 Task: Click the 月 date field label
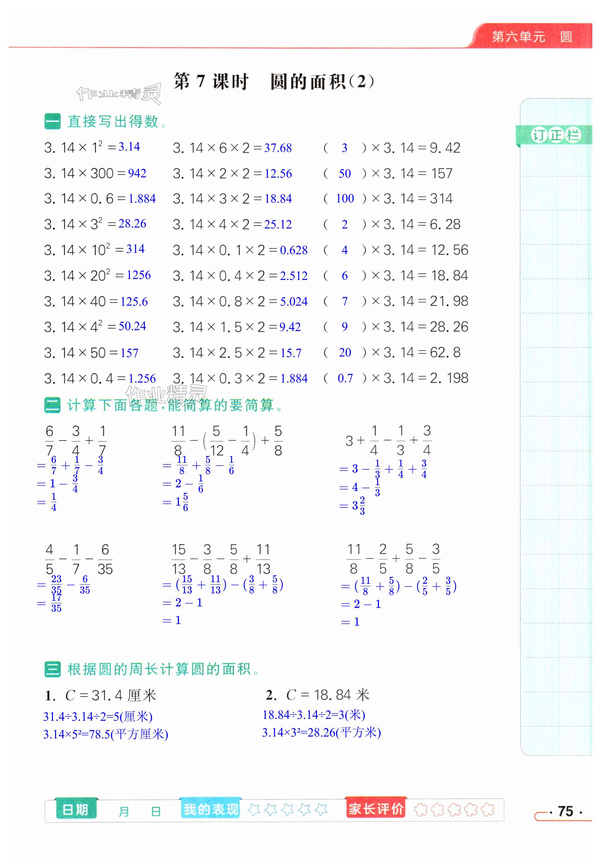coord(123,812)
